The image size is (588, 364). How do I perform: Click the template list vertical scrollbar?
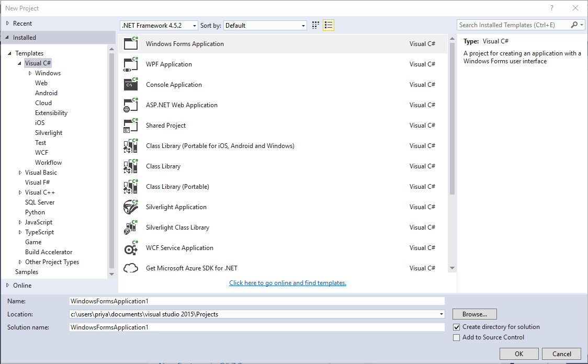[x=453, y=119]
